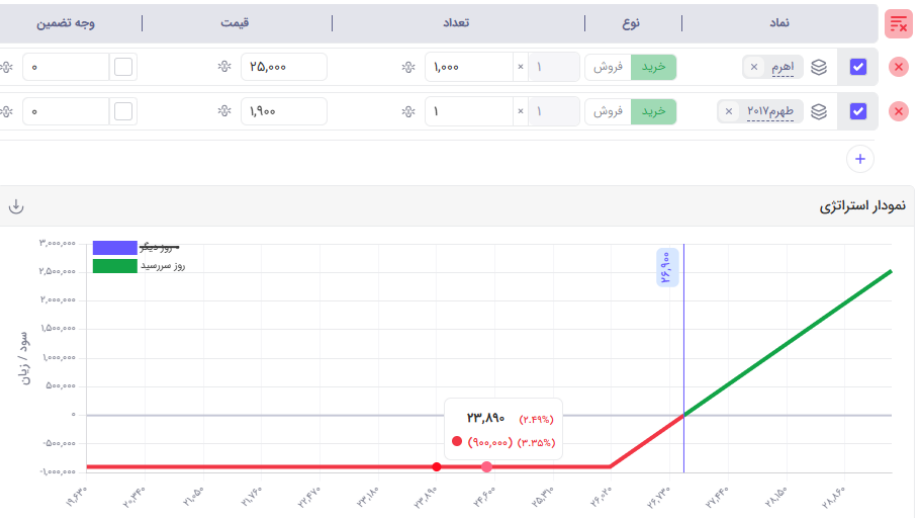This screenshot has height=518, width=918.
Task: Download the strategy chart
Action: 16,206
